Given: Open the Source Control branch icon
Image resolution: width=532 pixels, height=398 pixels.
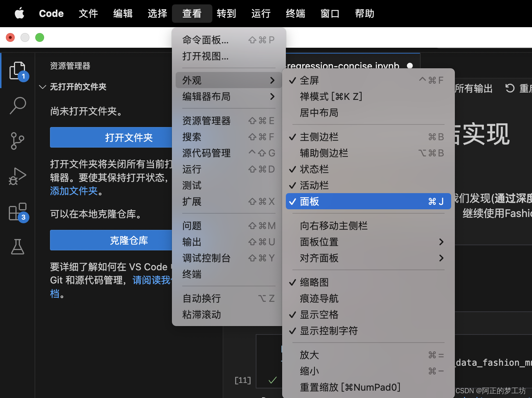Looking at the screenshot, I should [x=18, y=141].
